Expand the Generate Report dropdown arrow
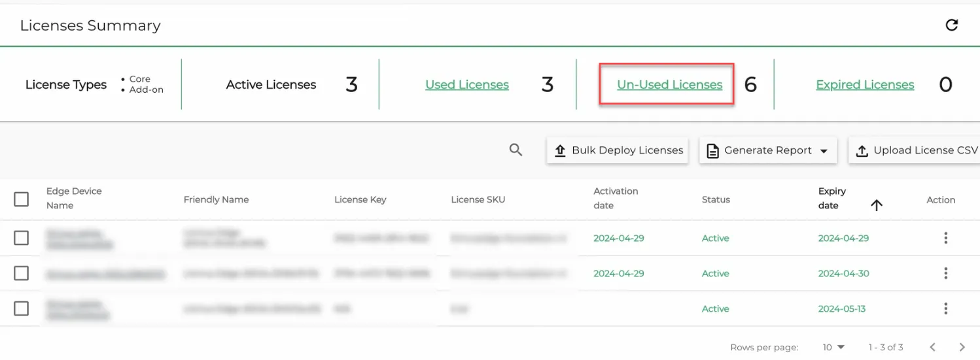Screen dimensions: 980x360 [824, 151]
